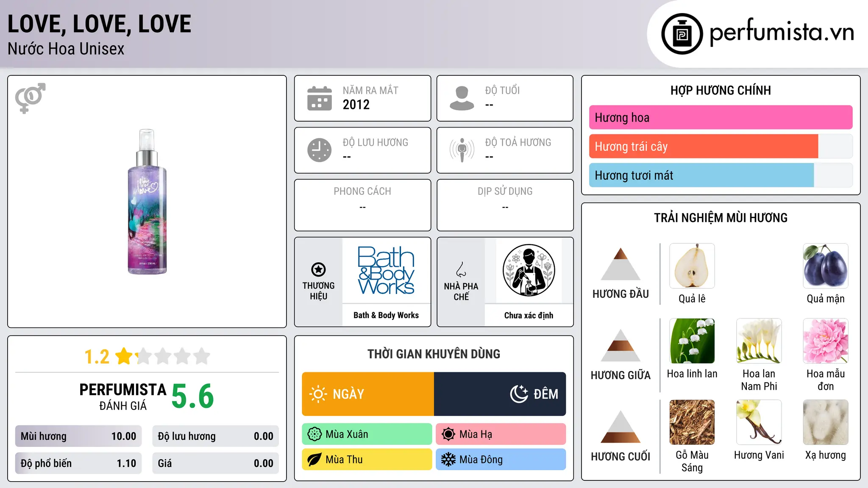
Task: Click the Độ lưu hương score row
Action: 216,436
